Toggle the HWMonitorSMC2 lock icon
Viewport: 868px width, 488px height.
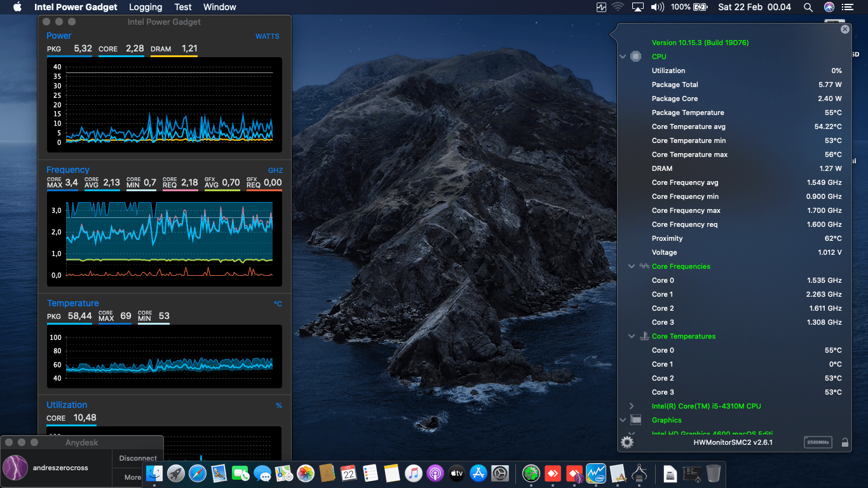click(844, 442)
